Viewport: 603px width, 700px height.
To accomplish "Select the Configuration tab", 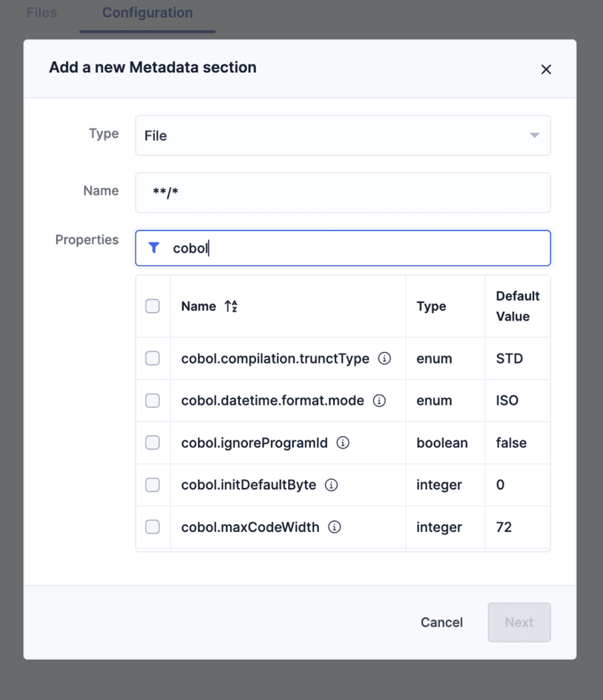I will pos(147,12).
